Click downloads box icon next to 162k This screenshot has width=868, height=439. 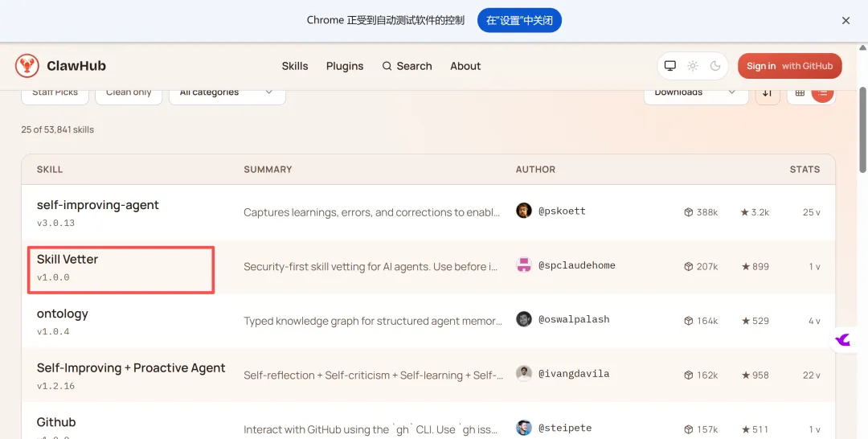[689, 375]
